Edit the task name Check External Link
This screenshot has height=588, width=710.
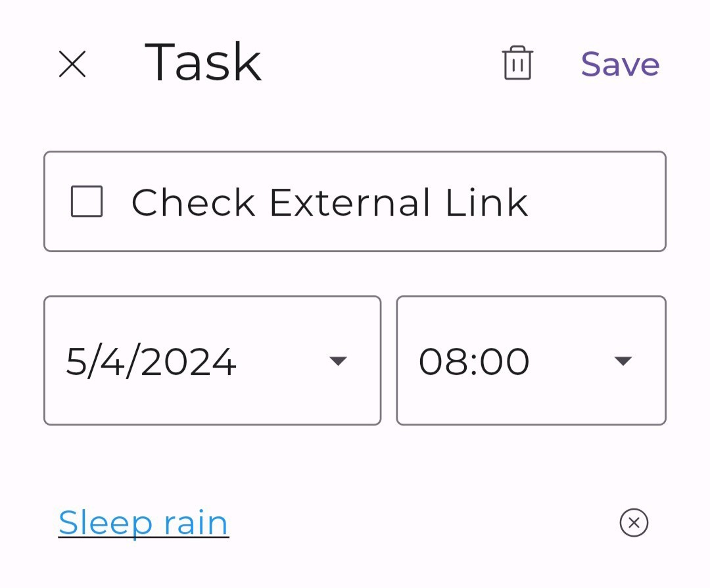pos(329,202)
